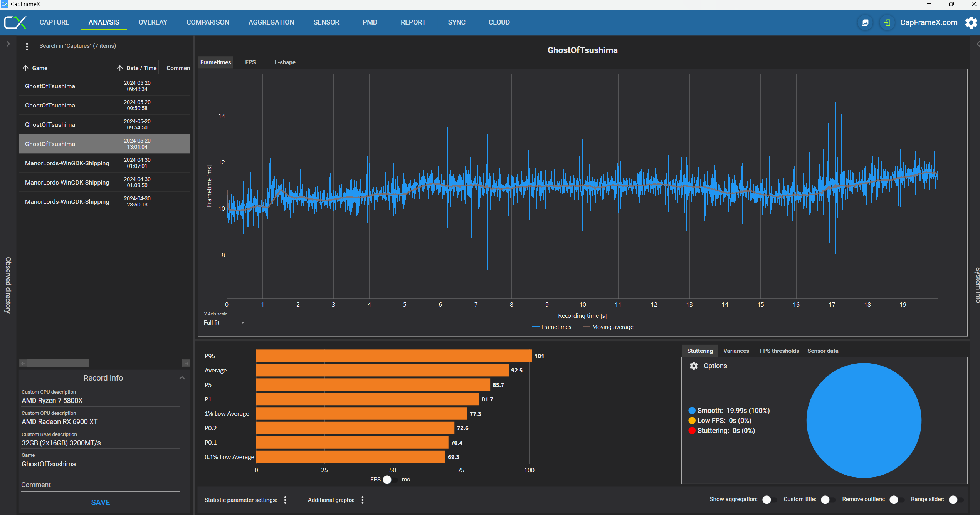Click the CapFrameX logo icon

[15, 22]
